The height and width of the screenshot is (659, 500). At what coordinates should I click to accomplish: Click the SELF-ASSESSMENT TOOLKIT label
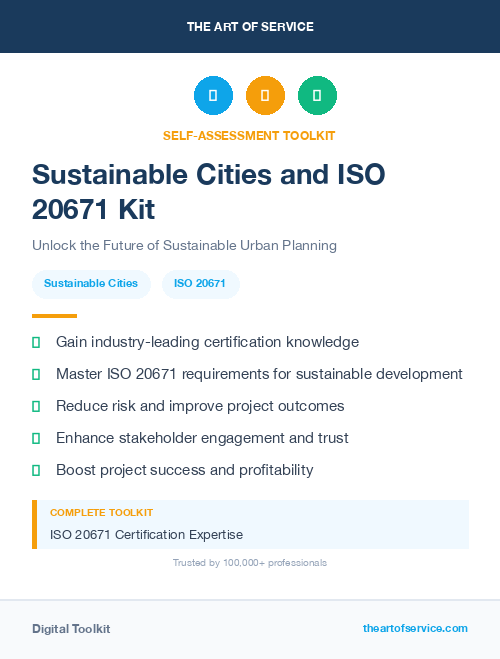point(249,136)
